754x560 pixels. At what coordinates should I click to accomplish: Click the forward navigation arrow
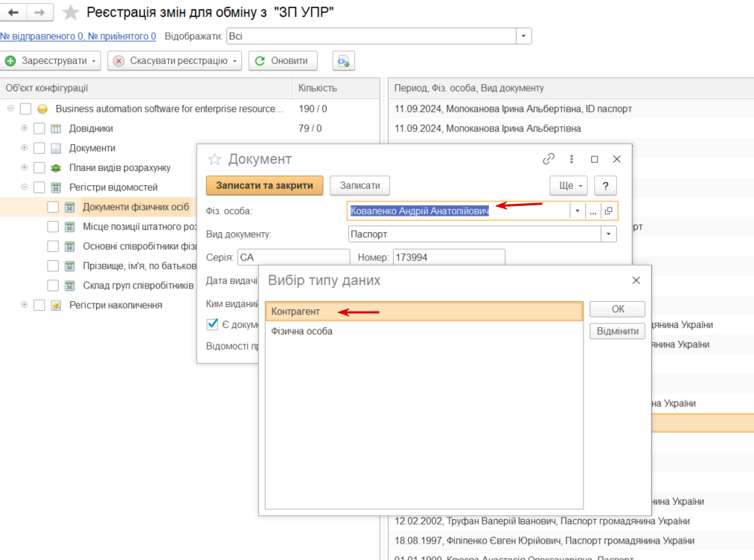pos(40,12)
